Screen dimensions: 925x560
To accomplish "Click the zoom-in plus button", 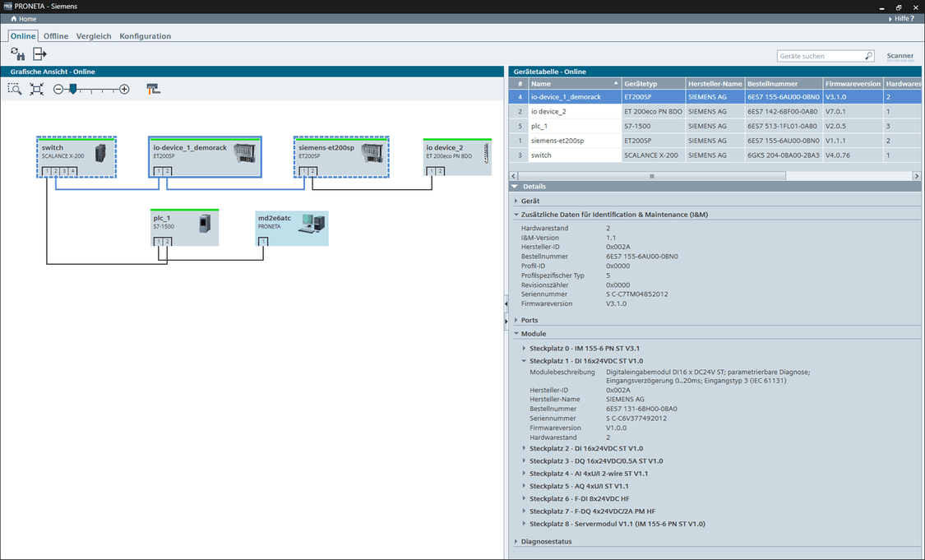I will point(124,89).
